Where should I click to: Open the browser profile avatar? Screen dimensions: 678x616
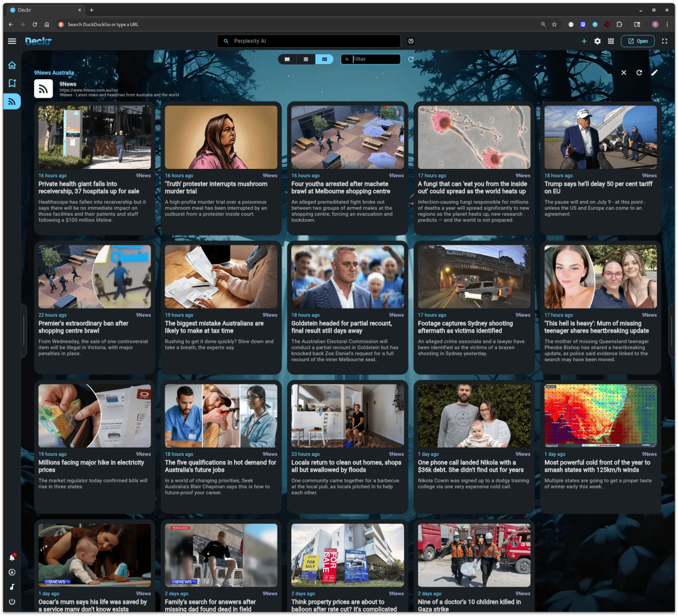coord(655,24)
